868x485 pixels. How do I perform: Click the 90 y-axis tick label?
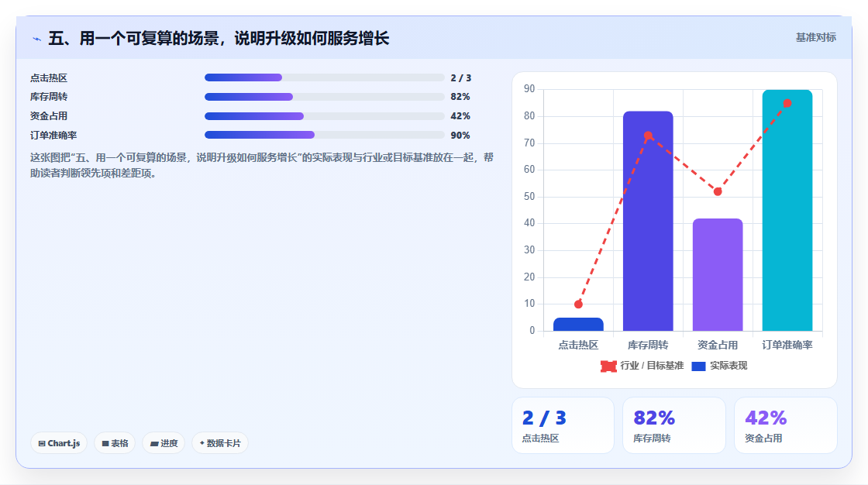pos(529,89)
